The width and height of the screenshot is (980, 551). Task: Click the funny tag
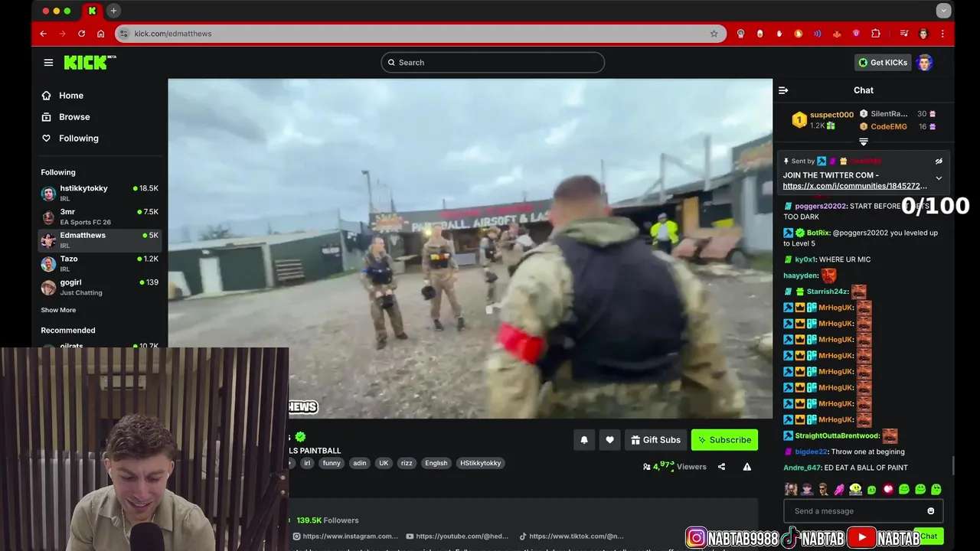point(332,463)
